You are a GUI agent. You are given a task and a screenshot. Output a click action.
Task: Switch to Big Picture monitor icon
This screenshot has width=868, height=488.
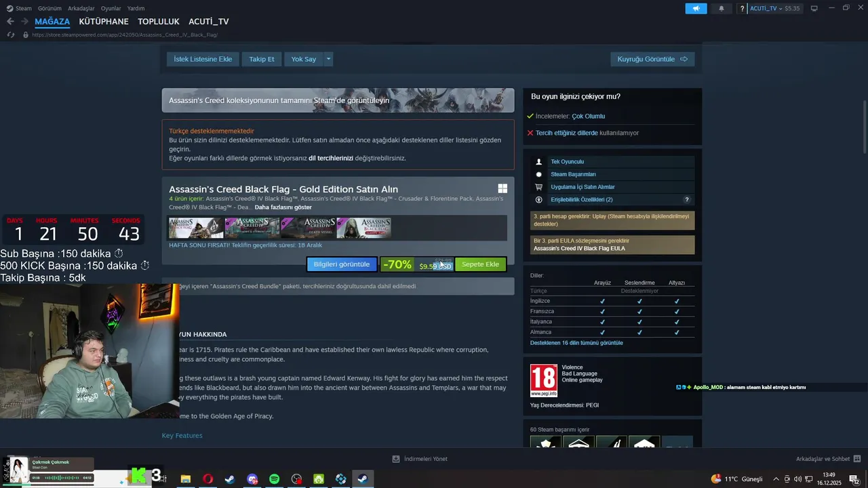click(x=814, y=8)
